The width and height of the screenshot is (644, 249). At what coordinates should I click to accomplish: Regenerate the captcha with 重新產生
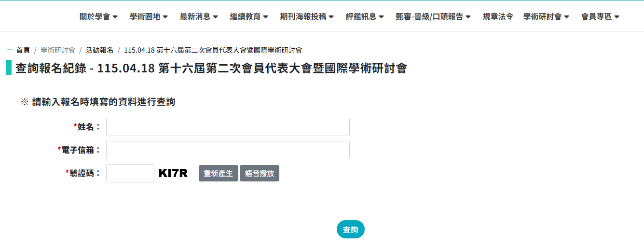pos(218,173)
